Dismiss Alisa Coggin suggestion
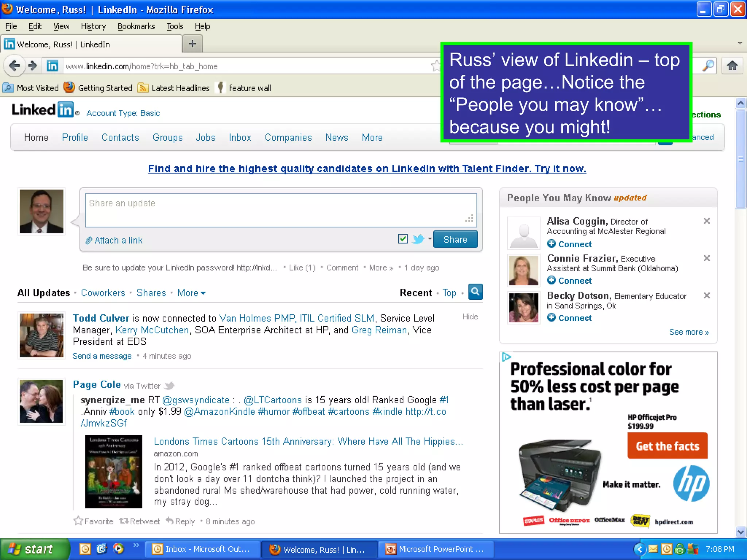This screenshot has height=560, width=747. pos(707,221)
